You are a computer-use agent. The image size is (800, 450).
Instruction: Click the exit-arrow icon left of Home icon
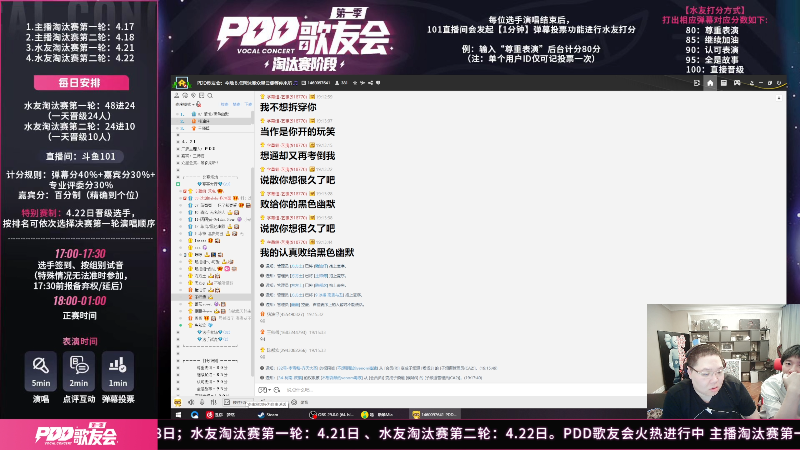[696, 83]
